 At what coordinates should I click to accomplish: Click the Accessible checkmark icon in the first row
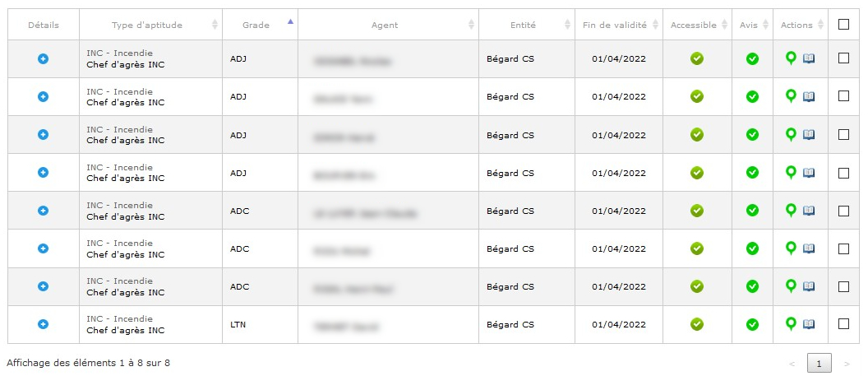pos(697,58)
